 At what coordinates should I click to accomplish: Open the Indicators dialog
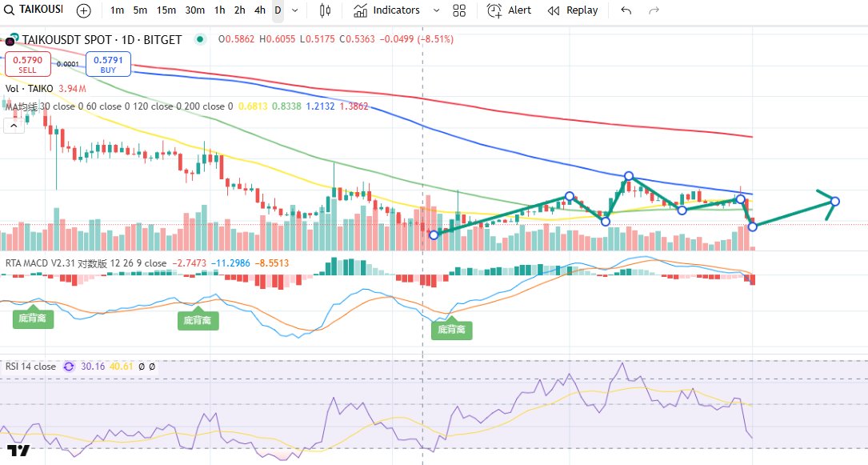(x=386, y=10)
